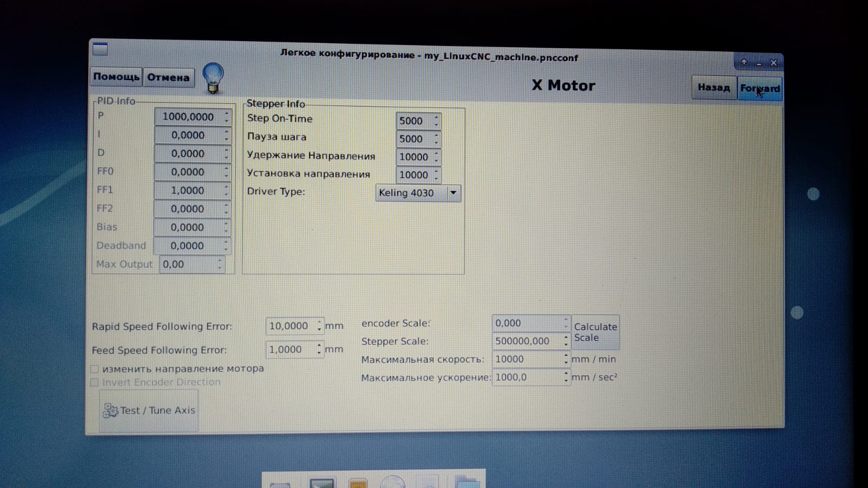The width and height of the screenshot is (868, 488).
Task: Adjust the Максимальная скорость spinner arrows
Action: pyautogui.click(x=566, y=359)
